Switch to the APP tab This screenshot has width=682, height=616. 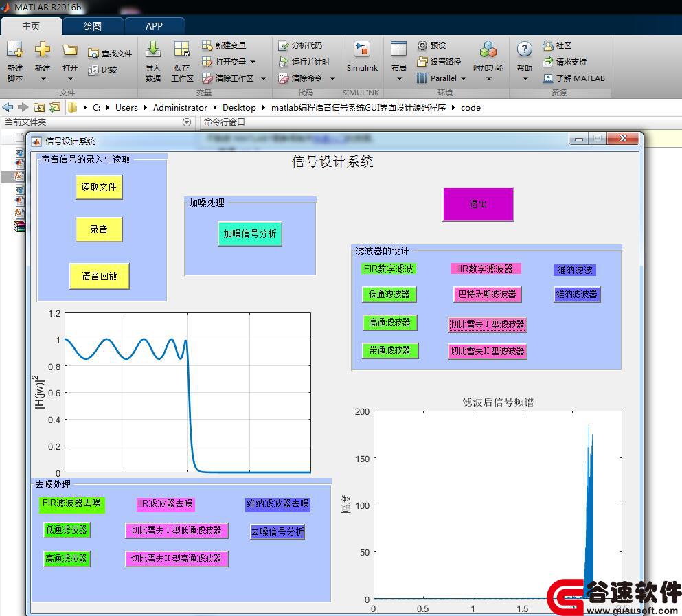tap(155, 26)
